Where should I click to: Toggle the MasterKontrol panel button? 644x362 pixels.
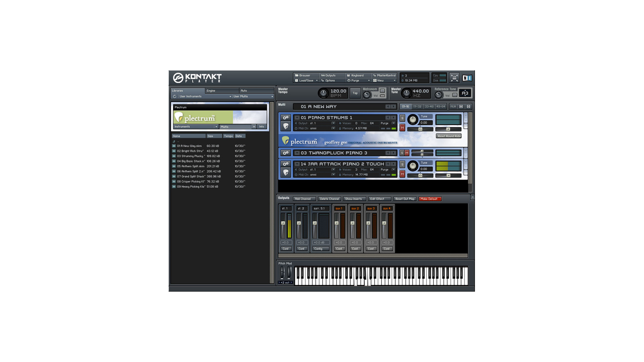[384, 75]
